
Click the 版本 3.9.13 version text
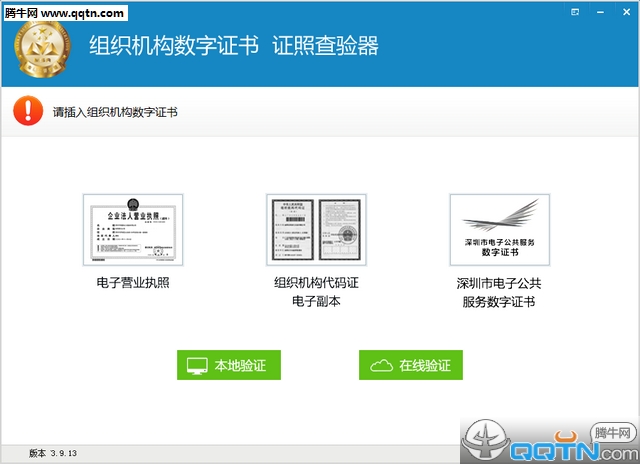(53, 453)
